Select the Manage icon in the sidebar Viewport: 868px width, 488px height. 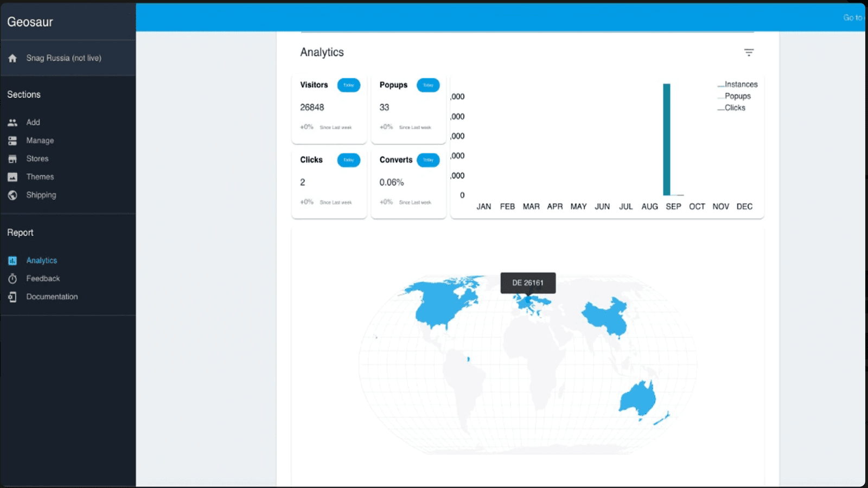12,140
